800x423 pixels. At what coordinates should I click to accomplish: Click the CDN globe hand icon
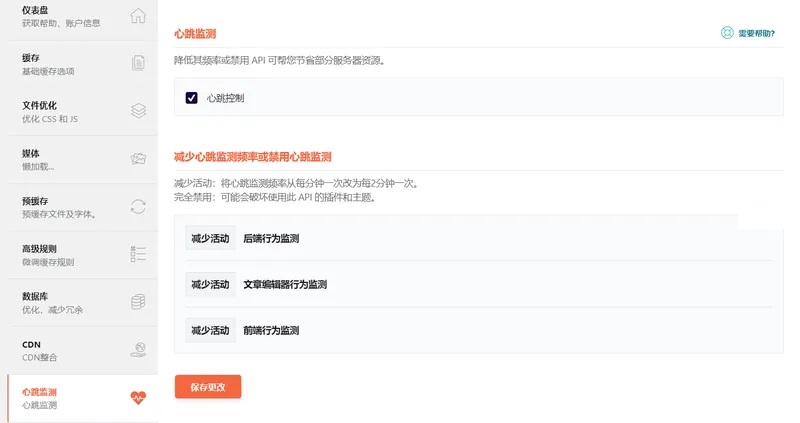click(x=138, y=349)
